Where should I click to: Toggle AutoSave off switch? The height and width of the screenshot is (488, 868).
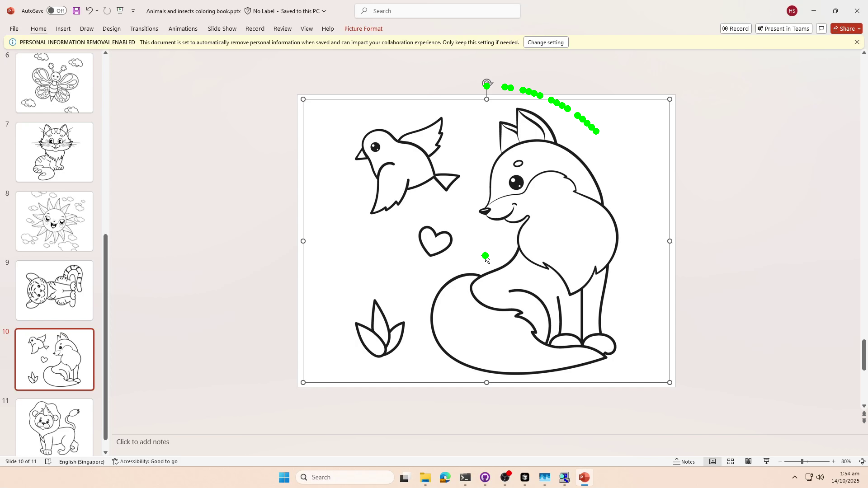tap(56, 10)
